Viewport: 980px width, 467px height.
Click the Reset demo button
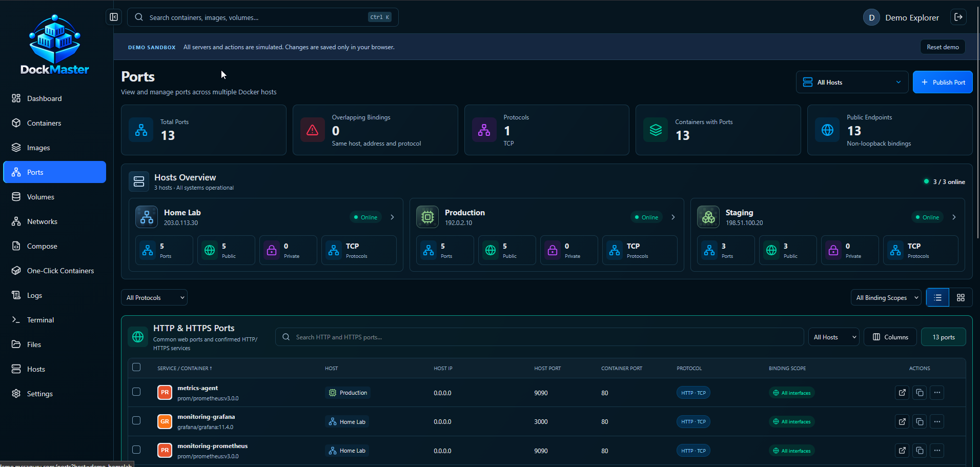[x=943, y=47]
